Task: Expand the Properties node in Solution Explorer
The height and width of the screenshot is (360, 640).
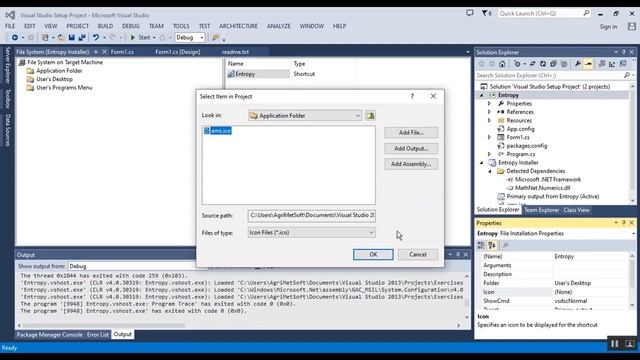Action: pyautogui.click(x=489, y=104)
